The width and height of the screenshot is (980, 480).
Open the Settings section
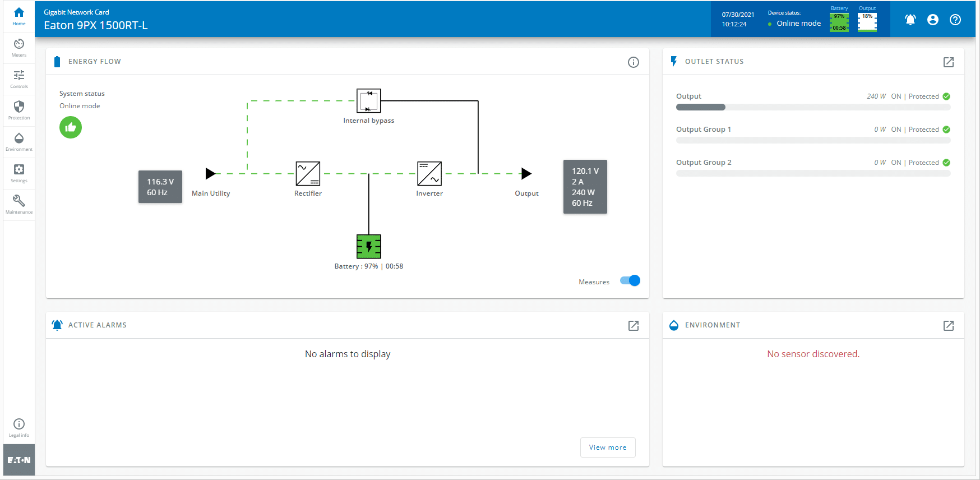point(19,173)
